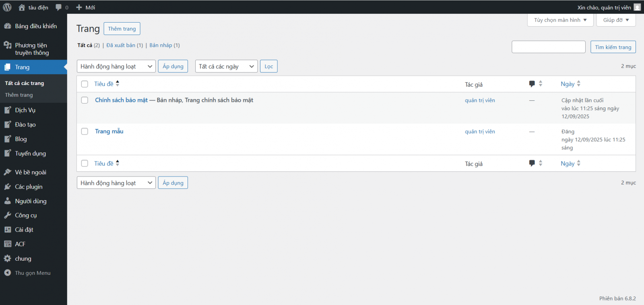Click the plus icon "Mới"
This screenshot has height=305, width=644.
(79, 7)
